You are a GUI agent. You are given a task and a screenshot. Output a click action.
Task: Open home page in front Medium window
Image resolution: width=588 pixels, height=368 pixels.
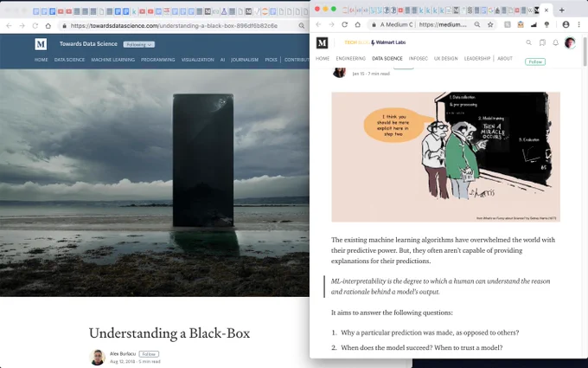(357, 25)
